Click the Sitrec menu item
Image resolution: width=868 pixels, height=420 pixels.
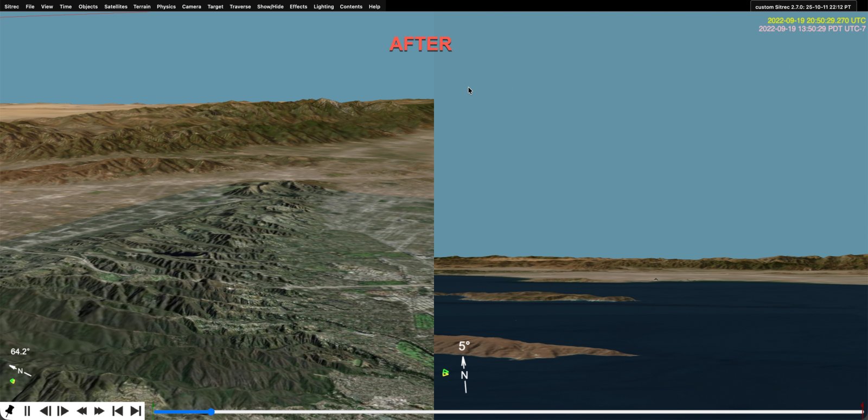[x=11, y=7]
